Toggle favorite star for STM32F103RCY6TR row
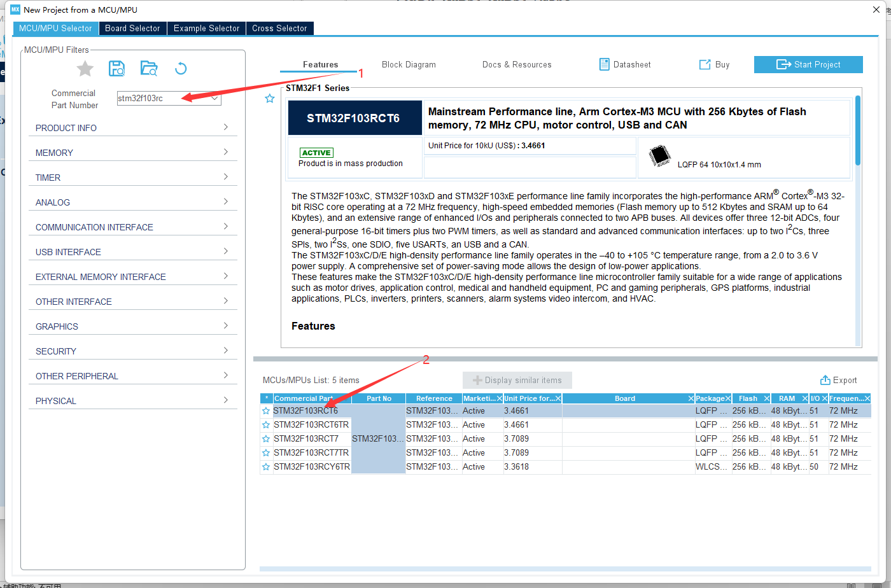891x588 pixels. [266, 467]
